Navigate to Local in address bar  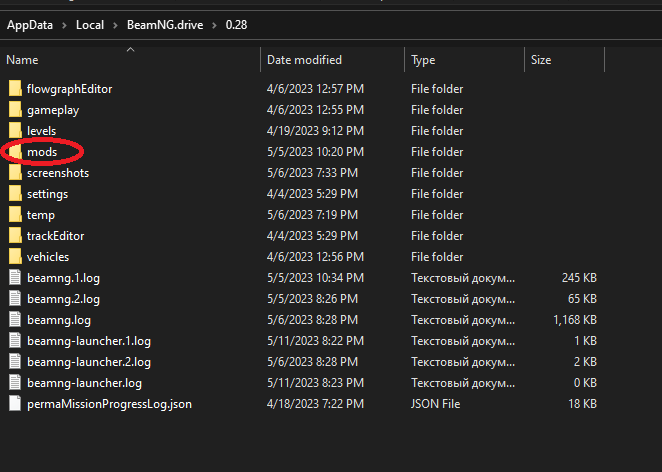(90, 24)
